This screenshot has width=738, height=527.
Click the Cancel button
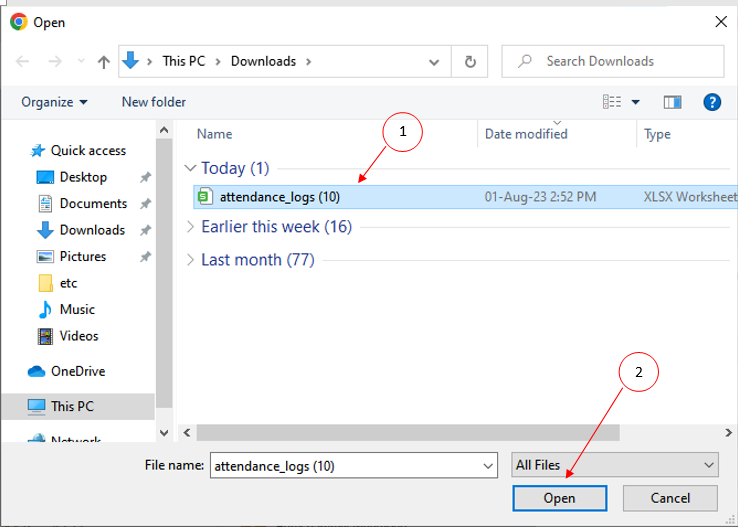point(670,498)
